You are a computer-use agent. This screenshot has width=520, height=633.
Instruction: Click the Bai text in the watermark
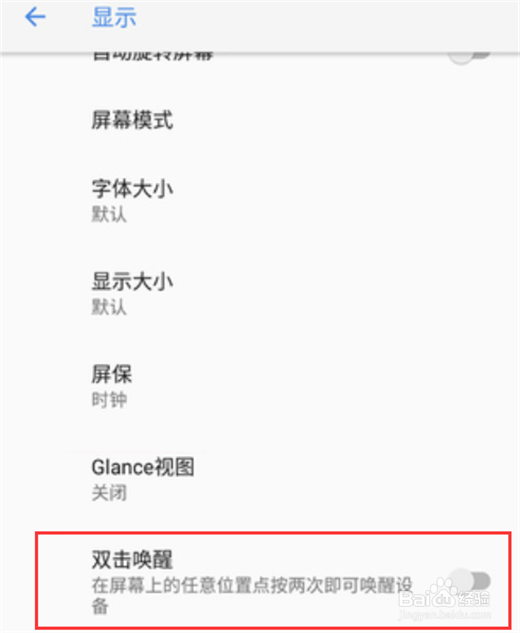click(415, 599)
